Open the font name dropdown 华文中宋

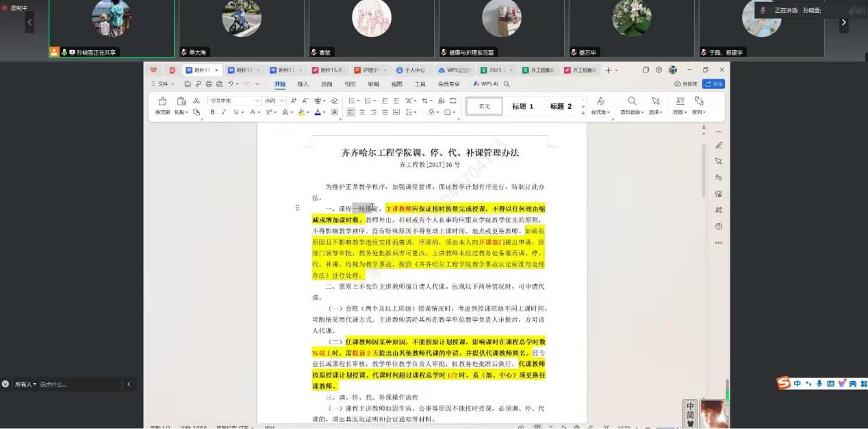pos(233,101)
